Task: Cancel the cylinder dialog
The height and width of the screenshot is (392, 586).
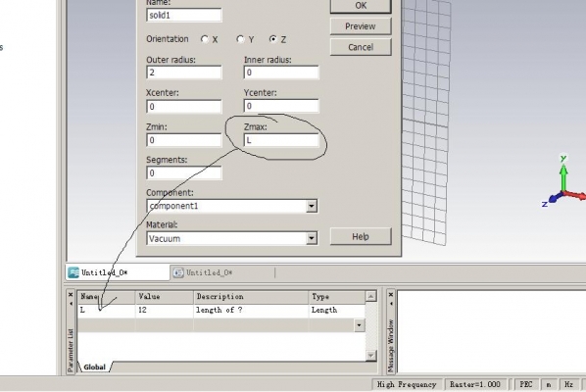Action: (x=361, y=47)
